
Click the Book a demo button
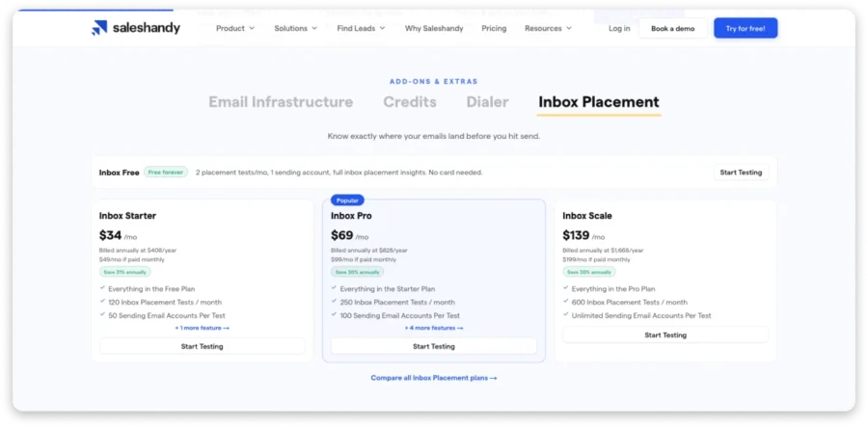point(672,28)
